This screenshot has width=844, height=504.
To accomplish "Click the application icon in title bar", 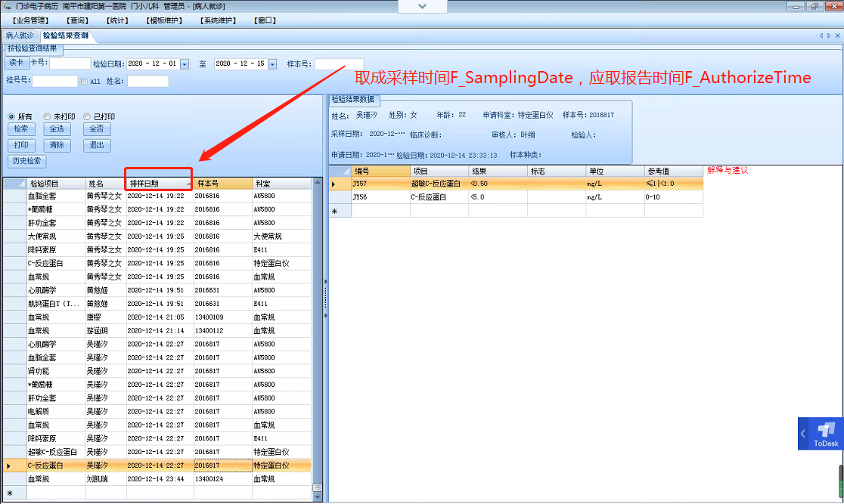I will 7,6.
